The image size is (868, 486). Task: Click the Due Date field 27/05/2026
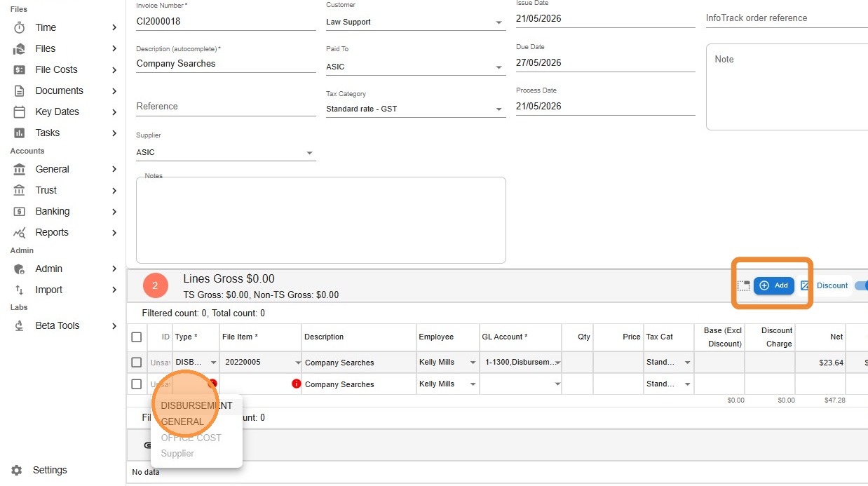[x=605, y=63]
